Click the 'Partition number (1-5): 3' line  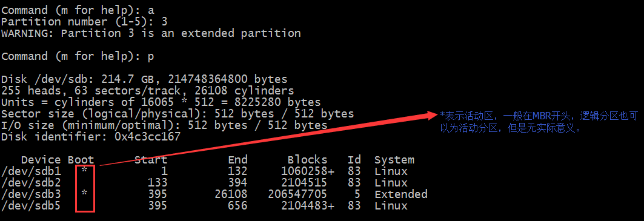coord(84,22)
